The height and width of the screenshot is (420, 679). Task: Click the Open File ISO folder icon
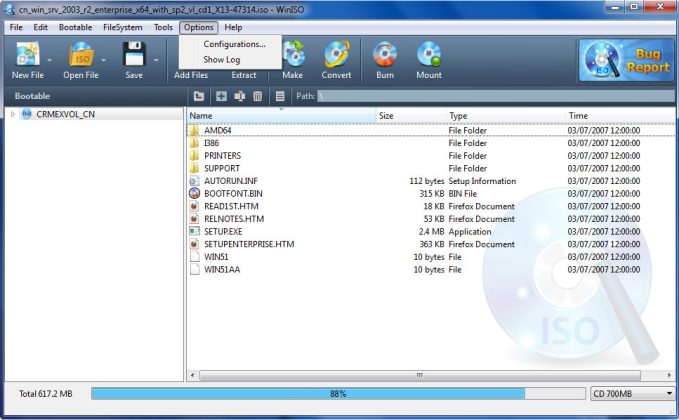81,54
